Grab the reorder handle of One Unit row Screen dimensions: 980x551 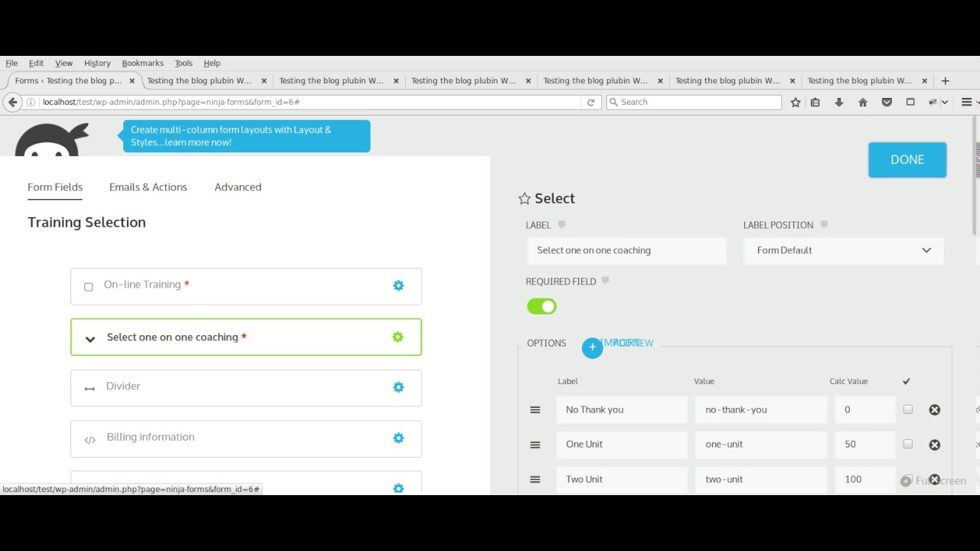pyautogui.click(x=535, y=445)
